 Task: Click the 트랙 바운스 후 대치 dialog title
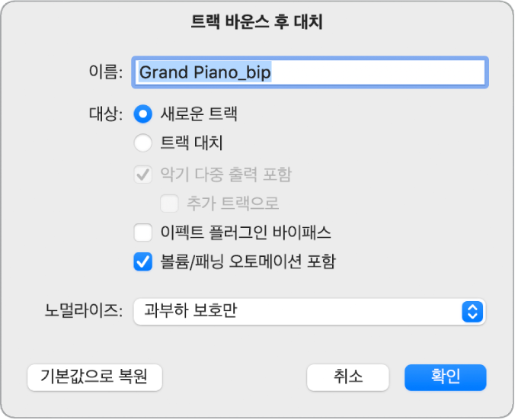(x=257, y=22)
